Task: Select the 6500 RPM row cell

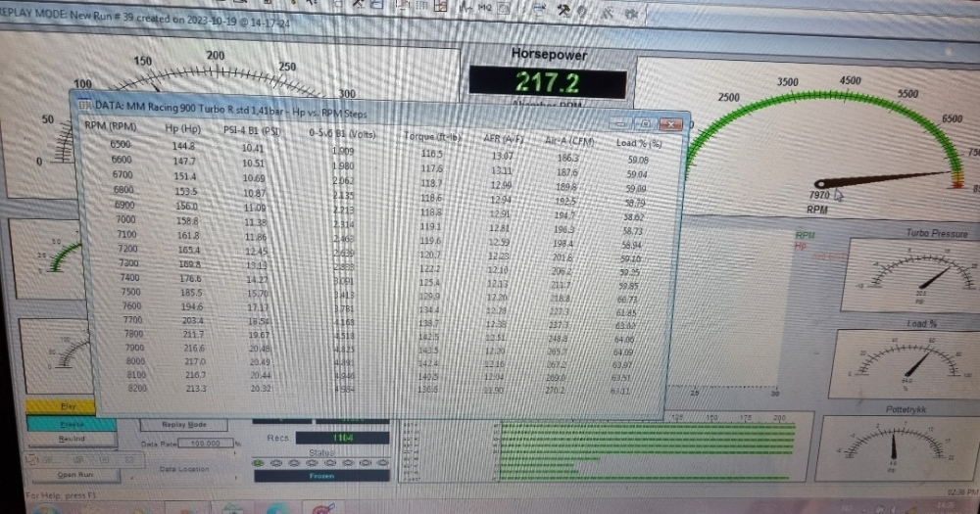Action: (x=120, y=144)
